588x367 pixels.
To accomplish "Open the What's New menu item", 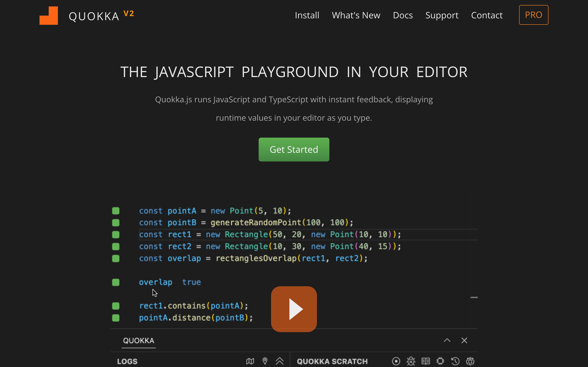I will 356,15.
